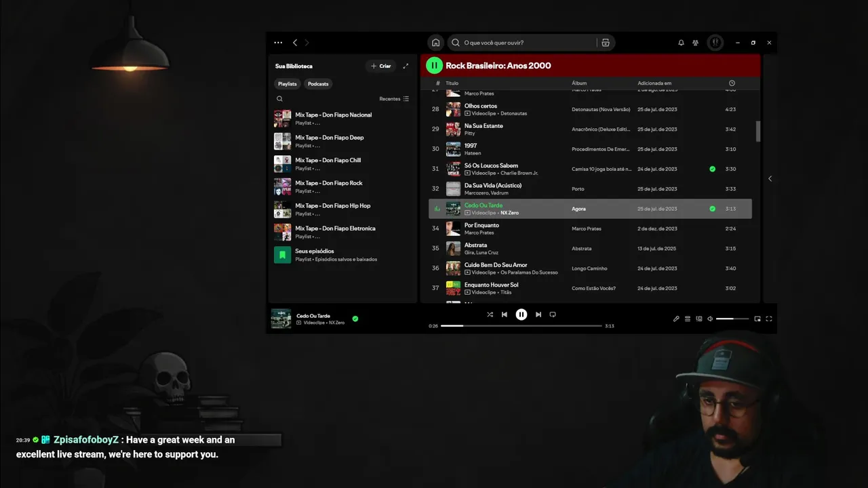Sort by duration clock icon
The image size is (868, 488).
point(732,83)
